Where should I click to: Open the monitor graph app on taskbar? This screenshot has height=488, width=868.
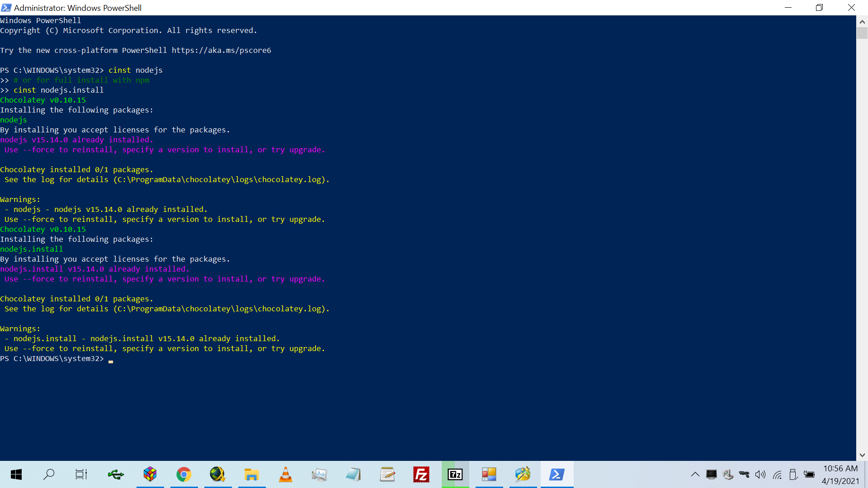click(x=319, y=474)
